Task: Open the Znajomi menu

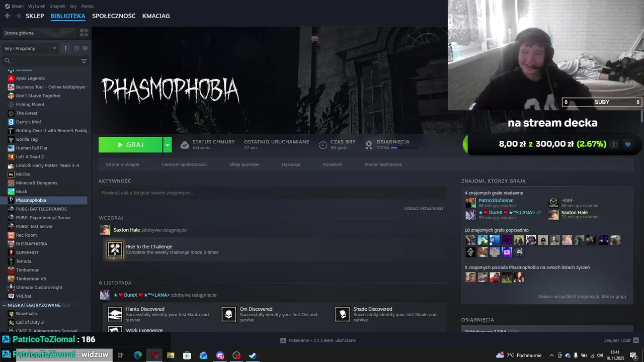Action: [58, 6]
